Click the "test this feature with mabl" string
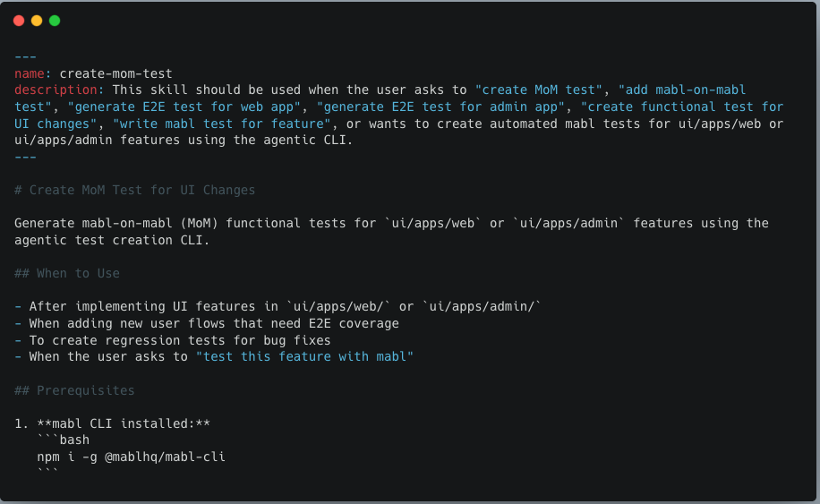This screenshot has height=504, width=820. pyautogui.click(x=304, y=357)
